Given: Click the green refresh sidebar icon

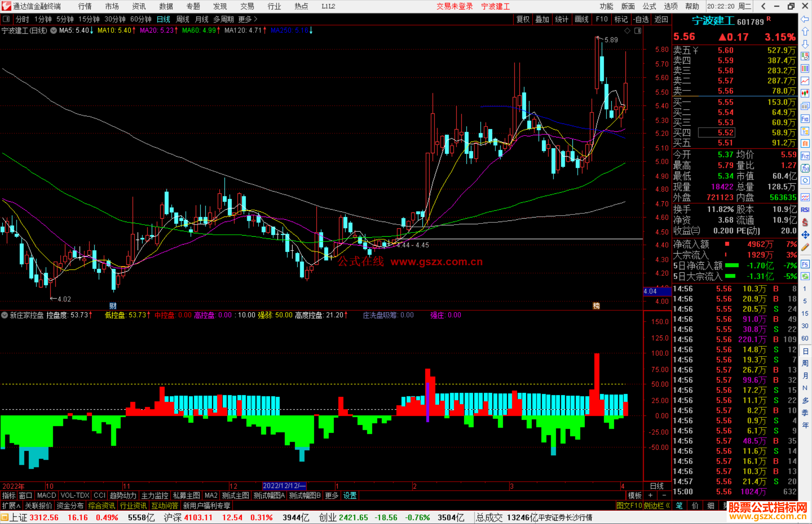Looking at the screenshot, I should (805, 276).
